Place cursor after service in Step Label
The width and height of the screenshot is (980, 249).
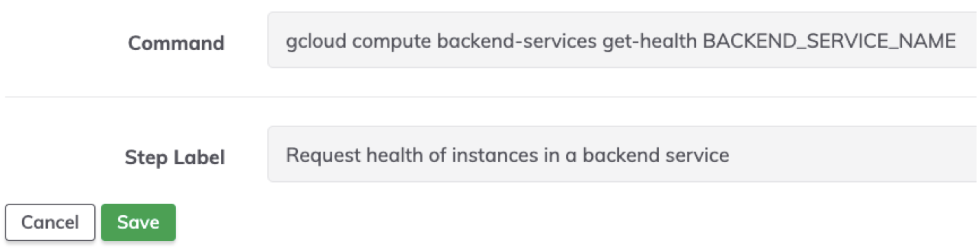[729, 155]
